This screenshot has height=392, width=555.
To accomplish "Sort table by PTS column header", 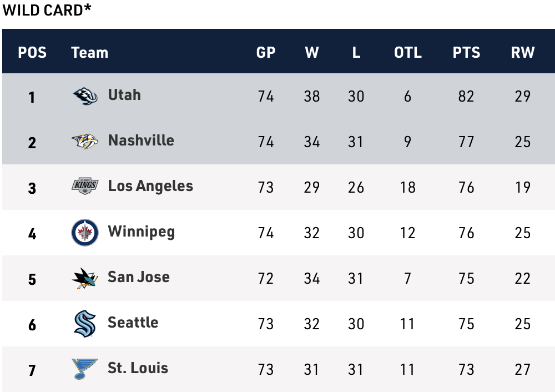I will click(x=466, y=53).
